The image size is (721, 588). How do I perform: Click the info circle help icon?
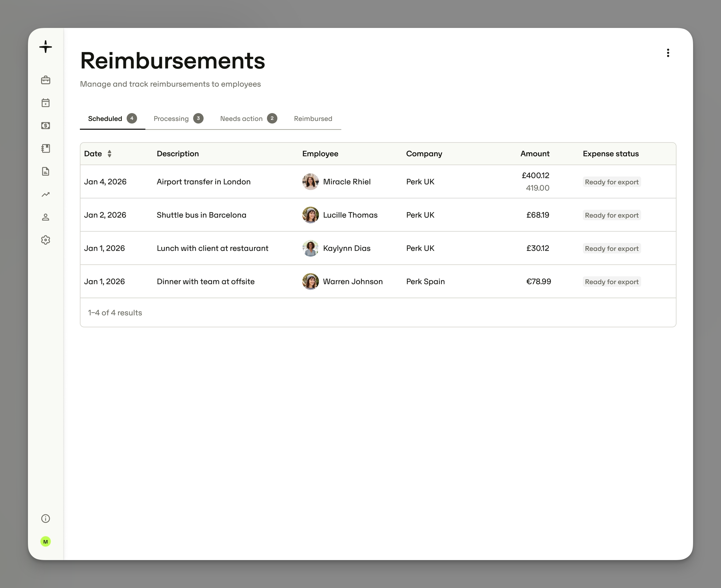point(46,518)
